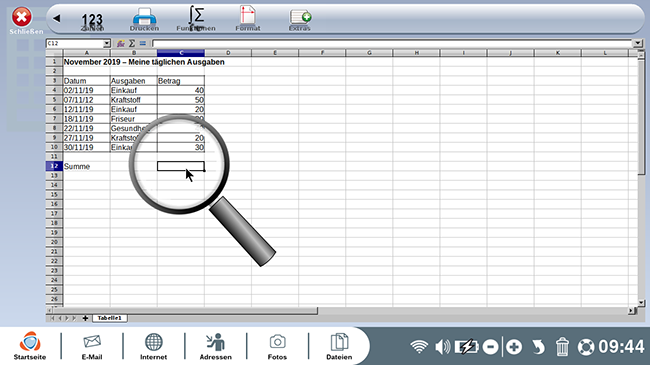Screen dimensions: 650x365
Task: Click the Wi-Fi status icon
Action: coord(419,346)
